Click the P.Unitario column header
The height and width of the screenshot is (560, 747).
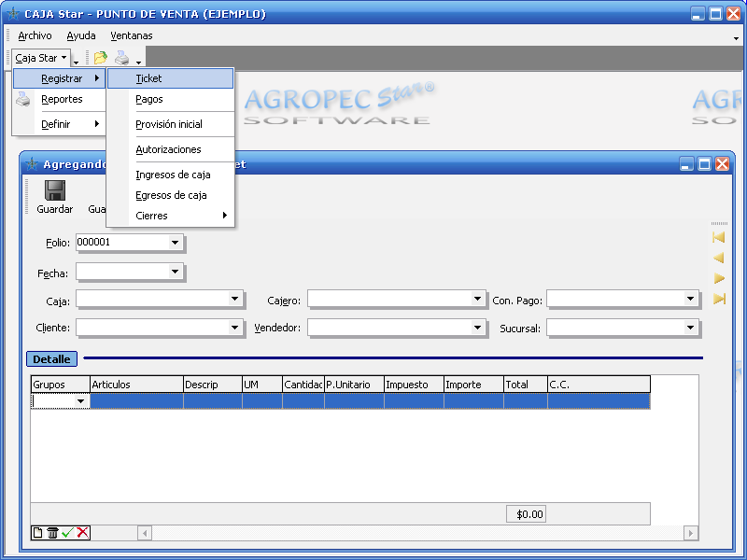(354, 385)
